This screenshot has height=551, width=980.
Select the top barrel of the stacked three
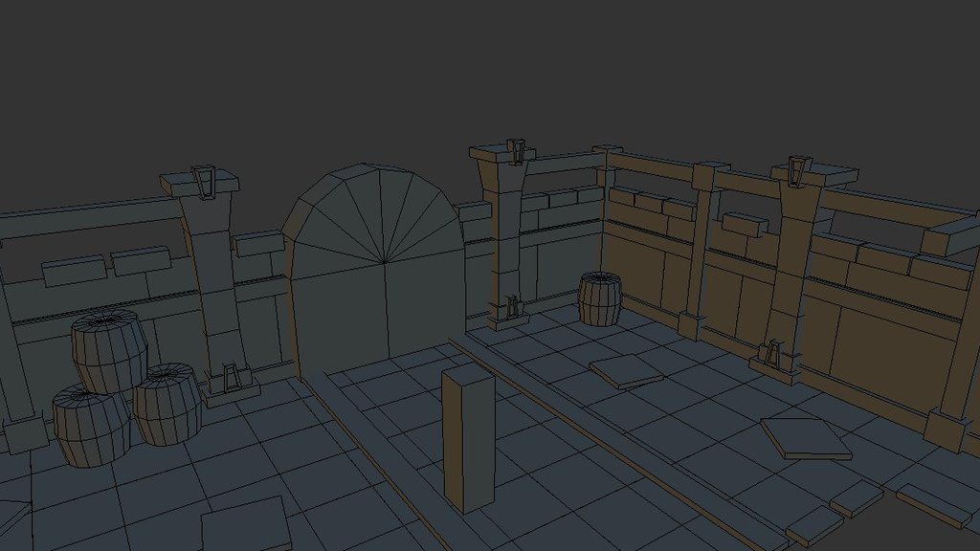[x=110, y=350]
